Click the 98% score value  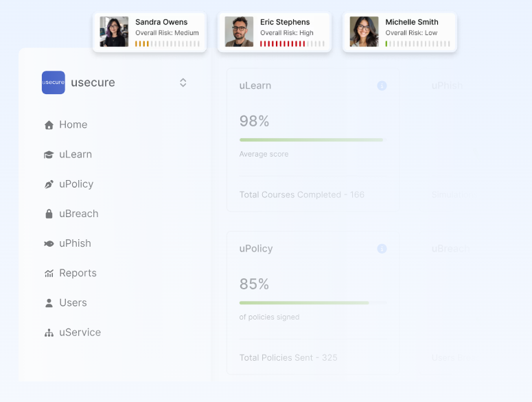click(254, 121)
